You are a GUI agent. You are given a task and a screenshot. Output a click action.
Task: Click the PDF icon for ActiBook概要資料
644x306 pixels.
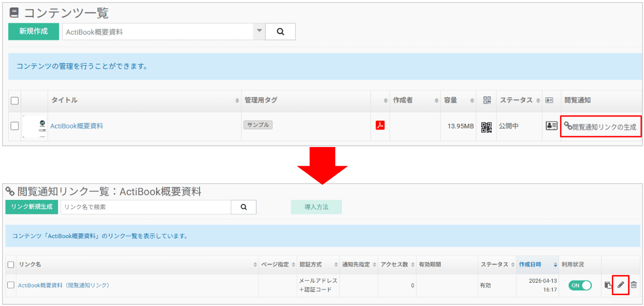point(380,125)
